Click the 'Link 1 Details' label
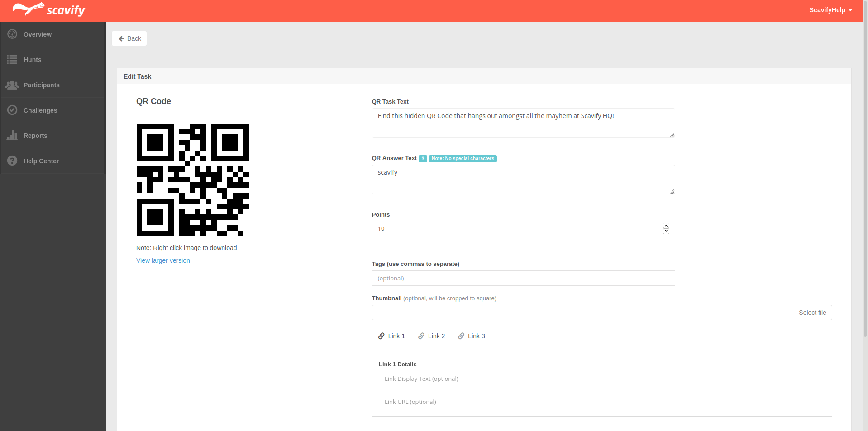This screenshot has height=431, width=868. [397, 365]
